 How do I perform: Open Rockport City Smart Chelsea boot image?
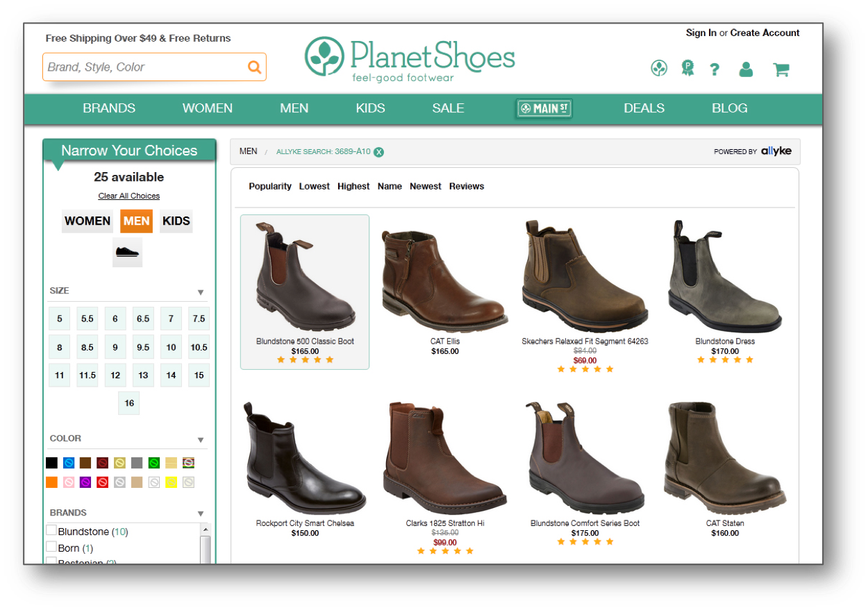click(x=305, y=458)
